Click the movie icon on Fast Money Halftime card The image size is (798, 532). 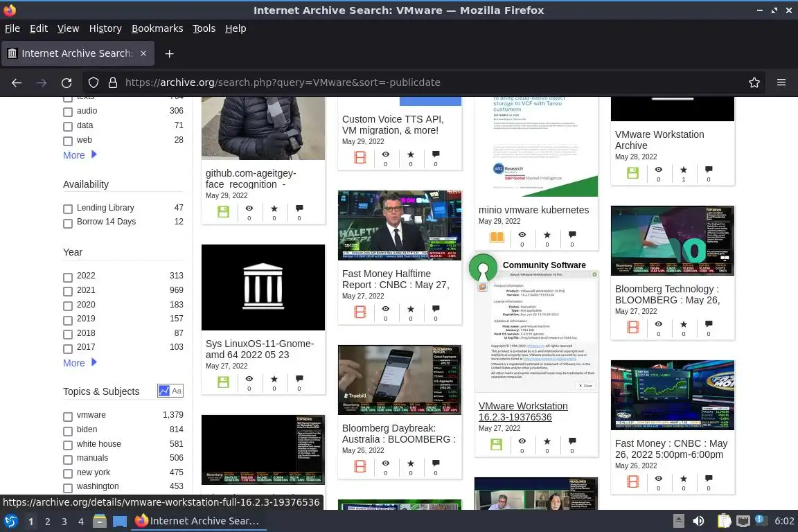360,312
